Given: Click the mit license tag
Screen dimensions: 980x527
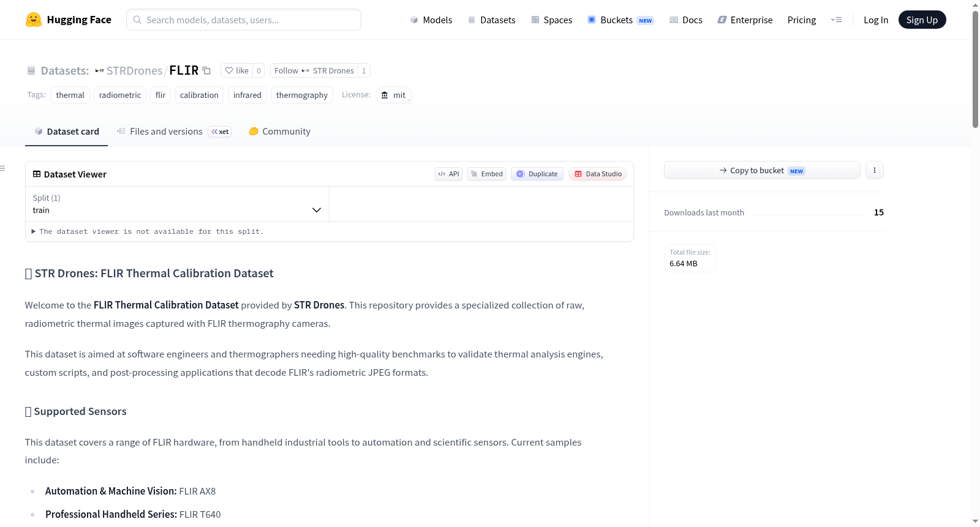Looking at the screenshot, I should click(x=393, y=95).
